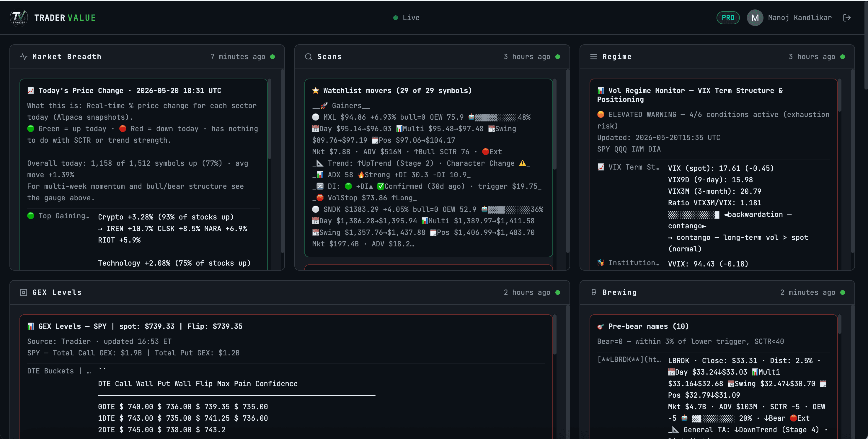Click the 0DTE row in GEX table

(x=183, y=407)
